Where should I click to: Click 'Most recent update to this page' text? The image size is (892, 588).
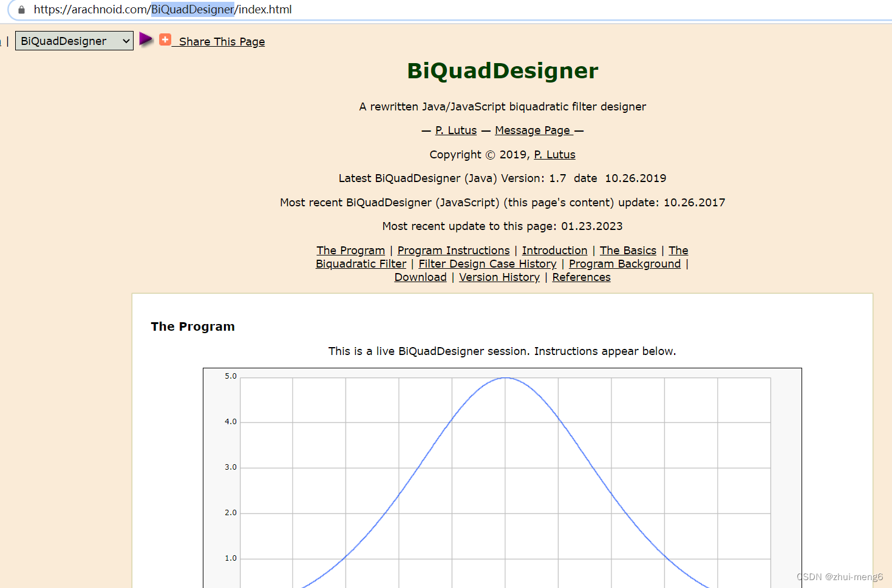tap(502, 226)
